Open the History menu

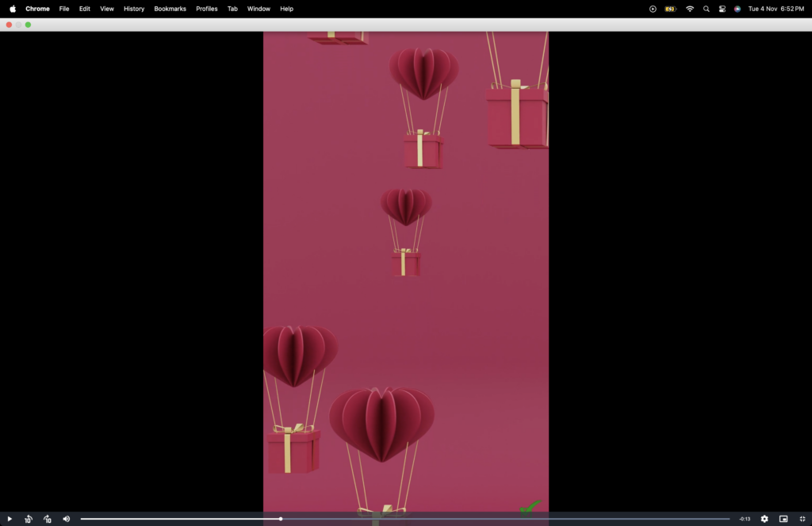[134, 9]
